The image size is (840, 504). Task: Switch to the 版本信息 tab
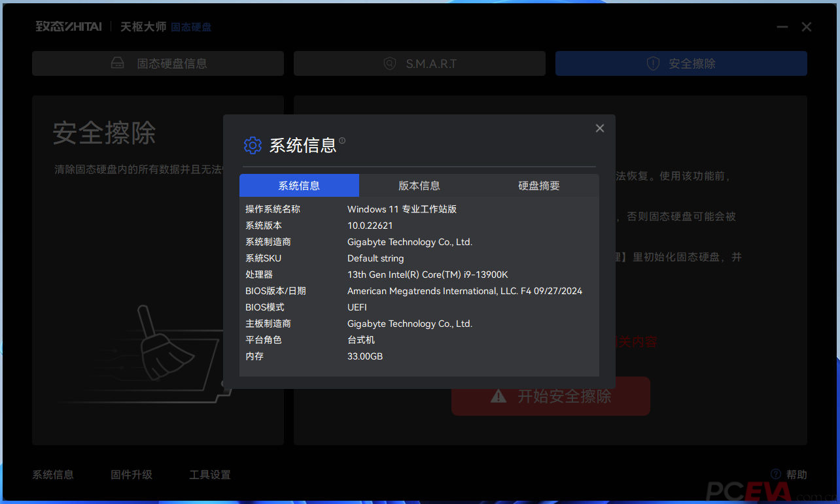(x=419, y=186)
